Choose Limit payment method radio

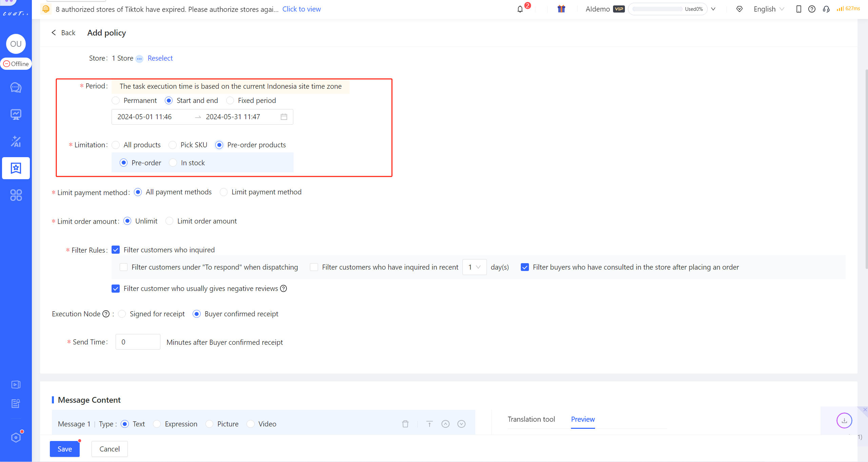coord(223,192)
